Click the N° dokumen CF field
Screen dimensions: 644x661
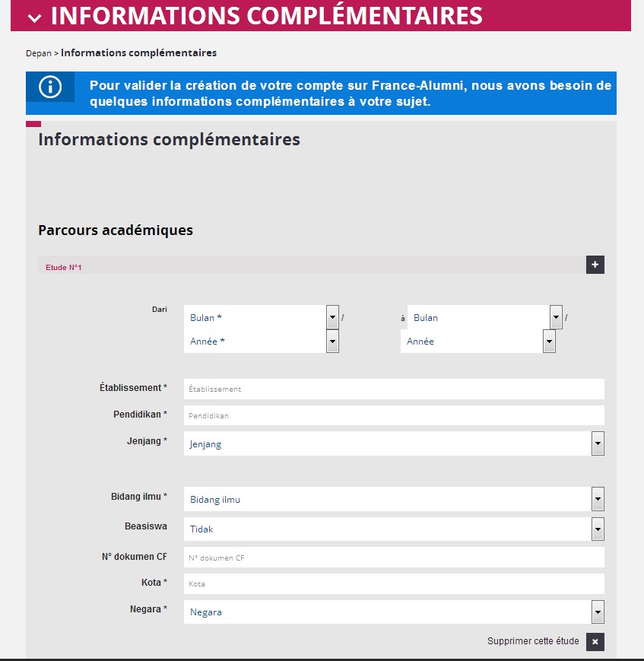click(x=394, y=558)
